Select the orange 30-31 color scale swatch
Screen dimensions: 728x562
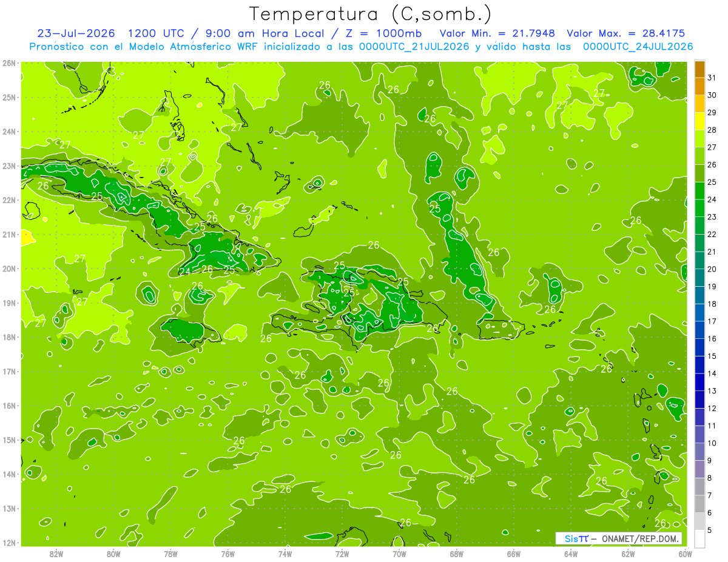pos(699,87)
